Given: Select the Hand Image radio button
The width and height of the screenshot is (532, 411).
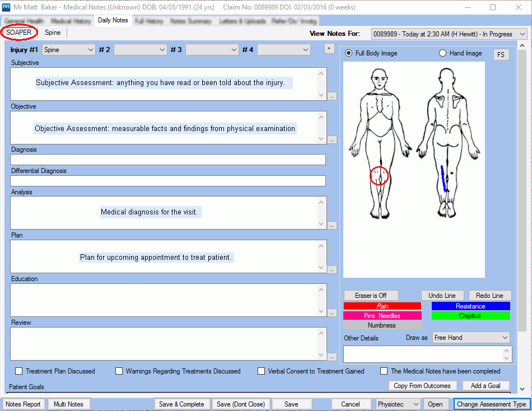Looking at the screenshot, I should point(443,53).
